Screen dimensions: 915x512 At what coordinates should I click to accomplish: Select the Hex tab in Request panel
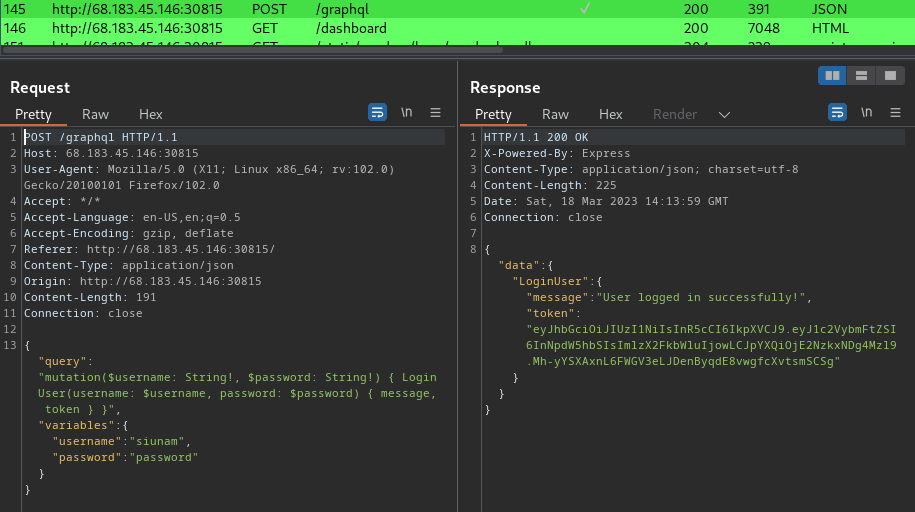pyautogui.click(x=151, y=114)
